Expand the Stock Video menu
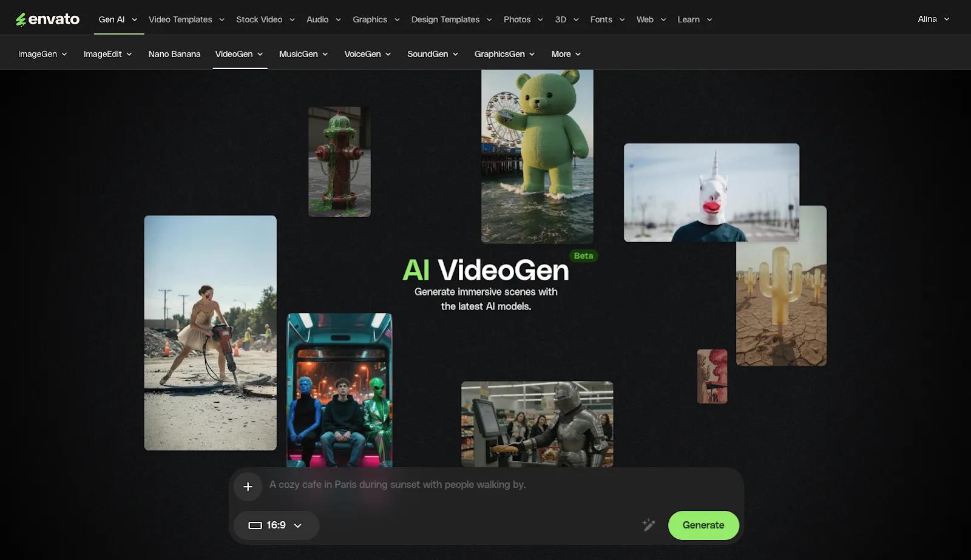The height and width of the screenshot is (560, 971). 265,19
